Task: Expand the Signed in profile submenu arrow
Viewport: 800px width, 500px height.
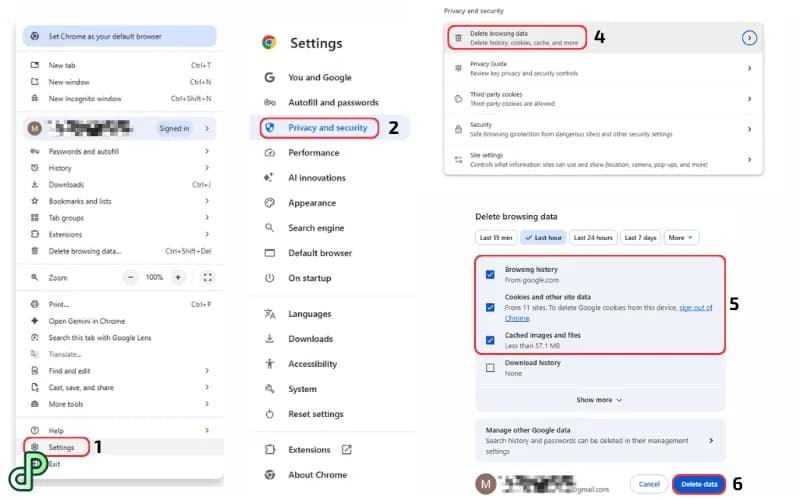Action: pos(207,129)
